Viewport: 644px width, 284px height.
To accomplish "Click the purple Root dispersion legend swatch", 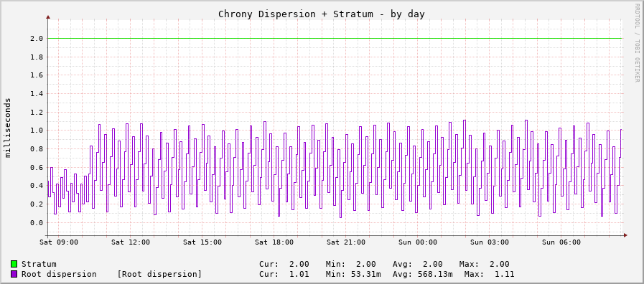I will click(14, 274).
